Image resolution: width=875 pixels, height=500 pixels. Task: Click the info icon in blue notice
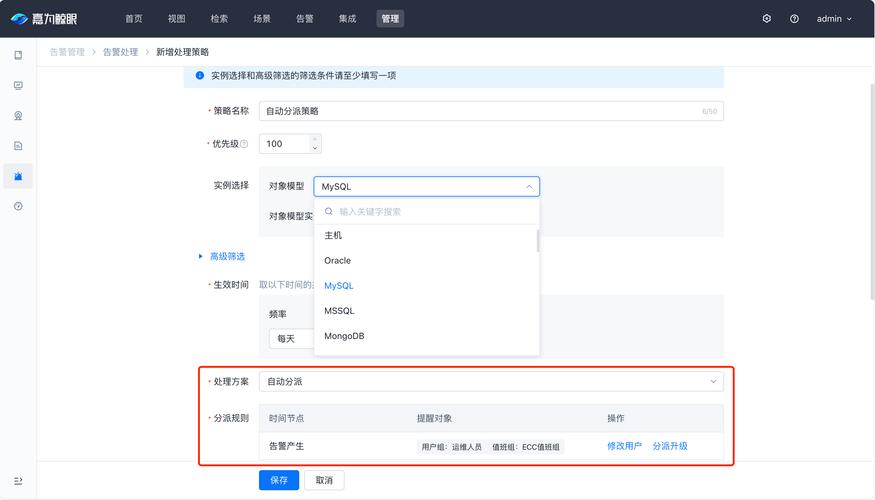(200, 75)
